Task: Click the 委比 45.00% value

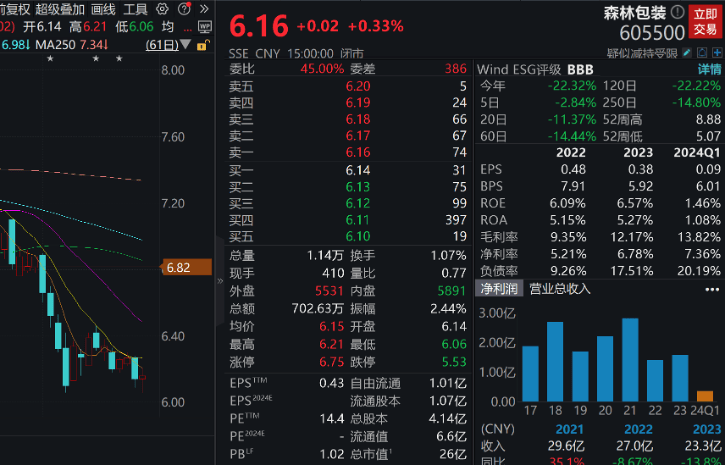Action: coord(322,69)
